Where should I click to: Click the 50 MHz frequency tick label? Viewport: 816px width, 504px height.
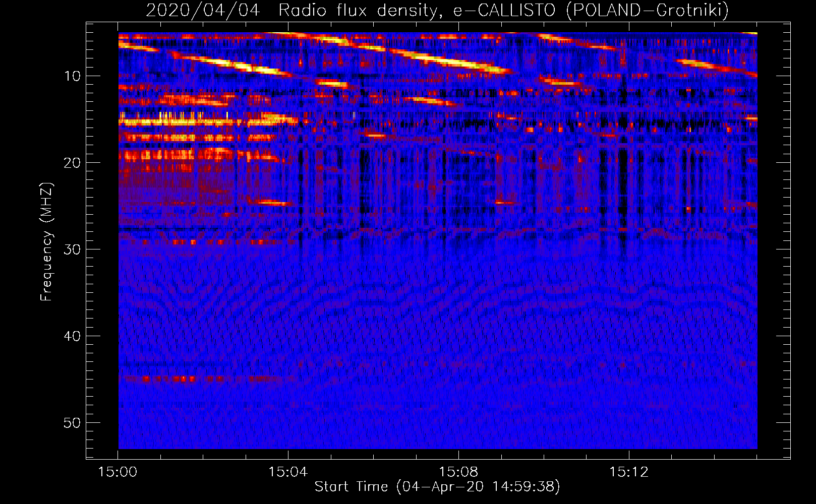point(73,423)
